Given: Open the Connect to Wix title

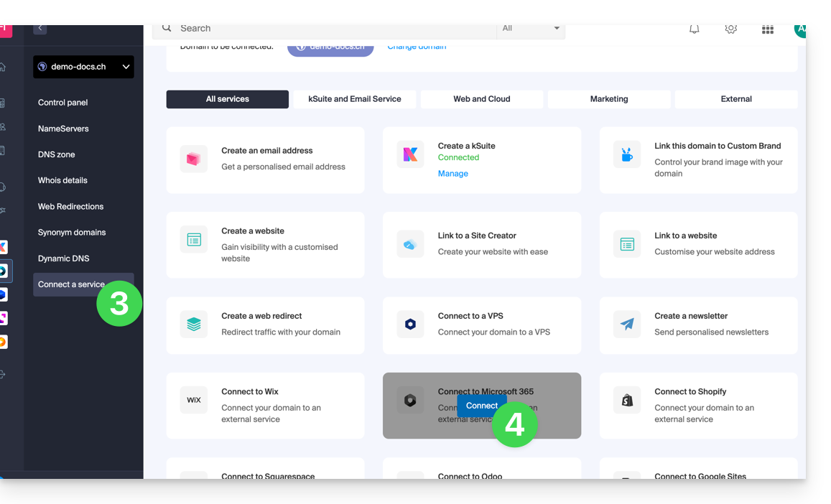Looking at the screenshot, I should click(x=250, y=392).
